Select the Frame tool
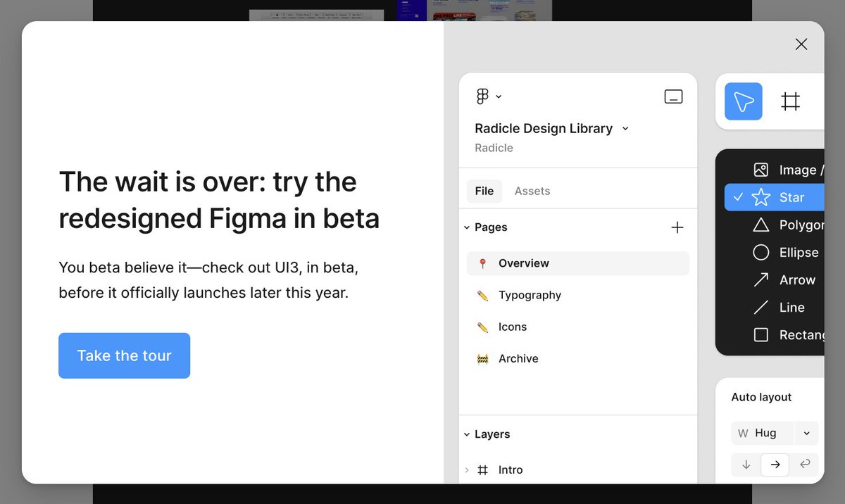This screenshot has width=845, height=504. coord(791,101)
